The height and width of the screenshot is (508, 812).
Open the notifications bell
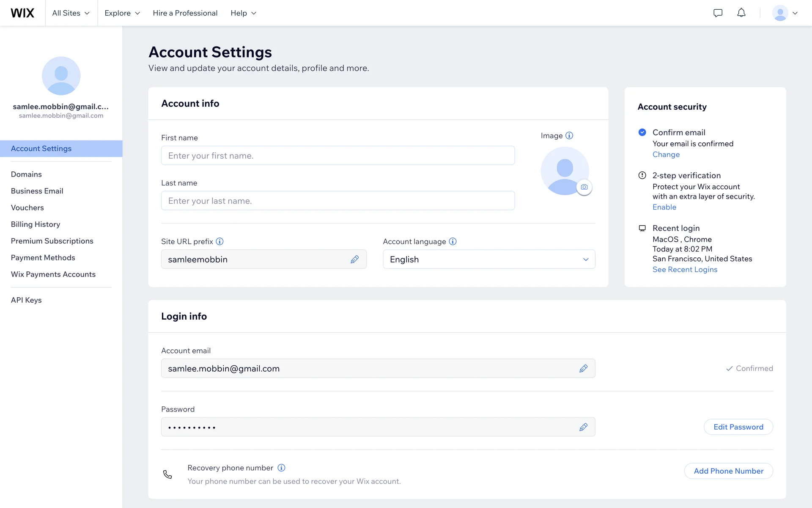741,13
